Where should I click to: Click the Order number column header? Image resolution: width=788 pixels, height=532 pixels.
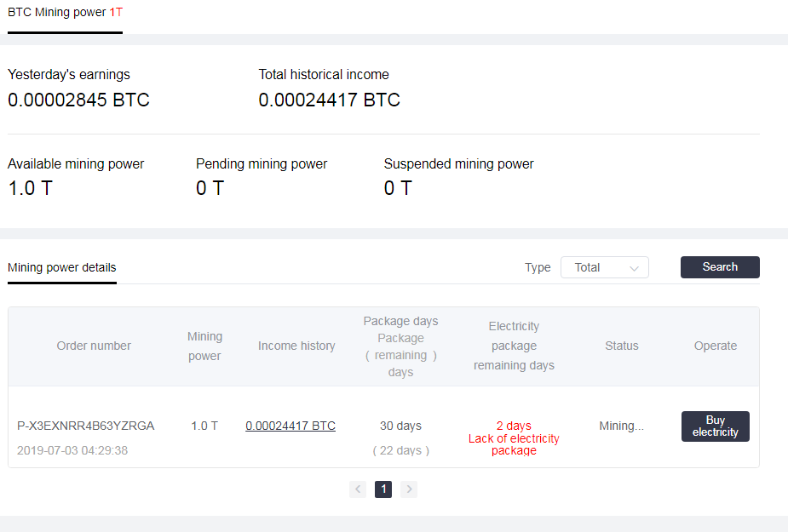(x=94, y=346)
